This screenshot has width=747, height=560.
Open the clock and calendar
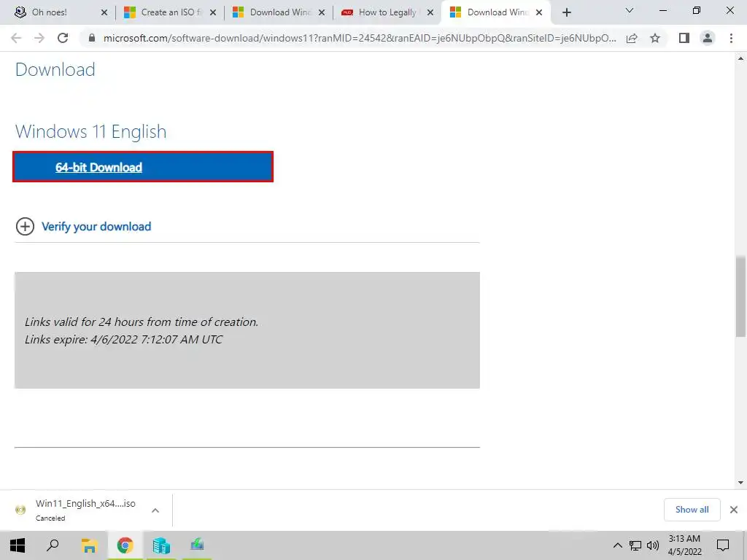pyautogui.click(x=684, y=545)
